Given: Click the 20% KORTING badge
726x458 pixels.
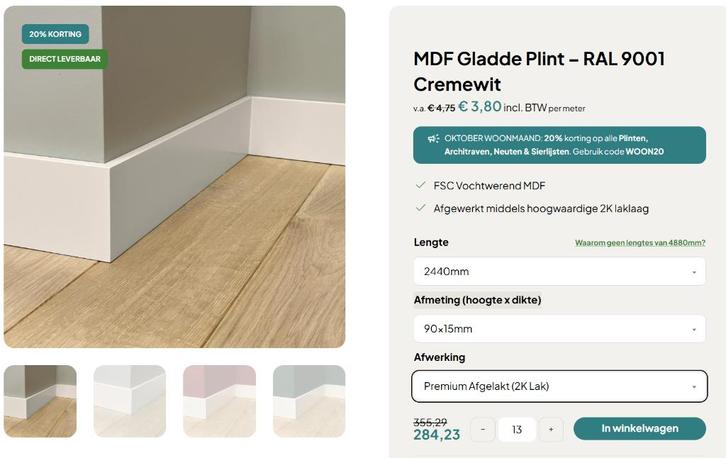Looking at the screenshot, I should (55, 34).
